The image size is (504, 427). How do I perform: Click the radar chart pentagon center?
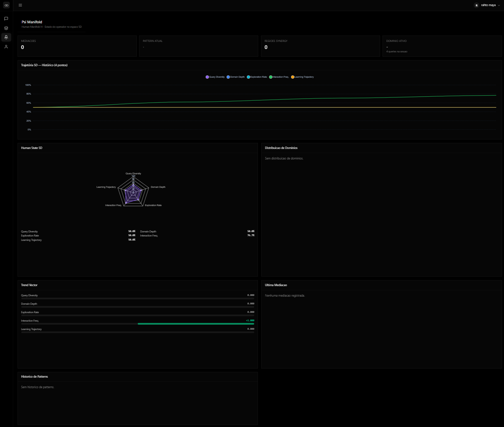tap(133, 192)
